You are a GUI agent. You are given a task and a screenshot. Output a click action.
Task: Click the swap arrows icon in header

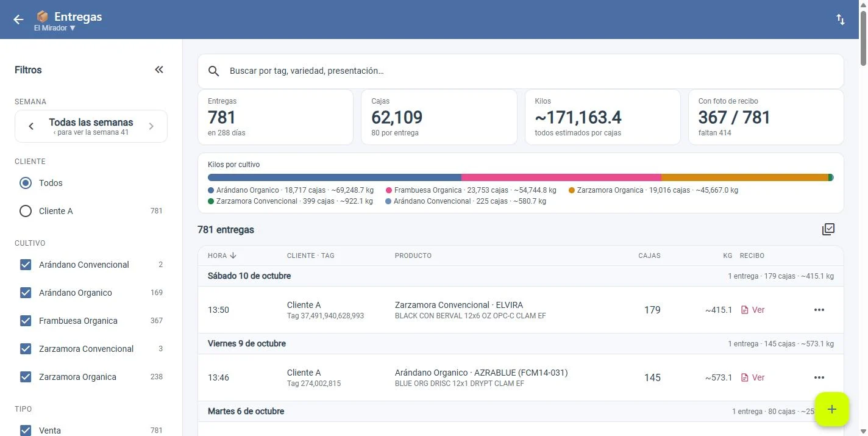point(841,20)
